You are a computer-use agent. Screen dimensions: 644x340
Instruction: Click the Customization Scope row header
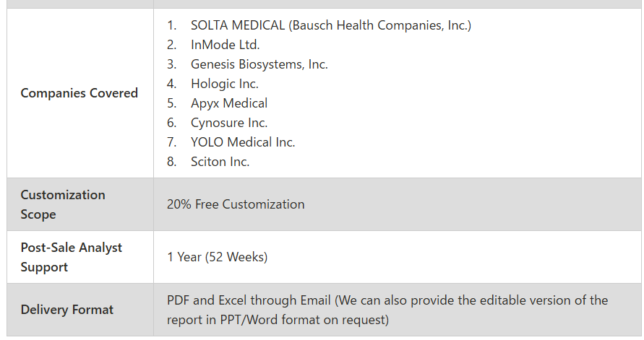pos(63,204)
